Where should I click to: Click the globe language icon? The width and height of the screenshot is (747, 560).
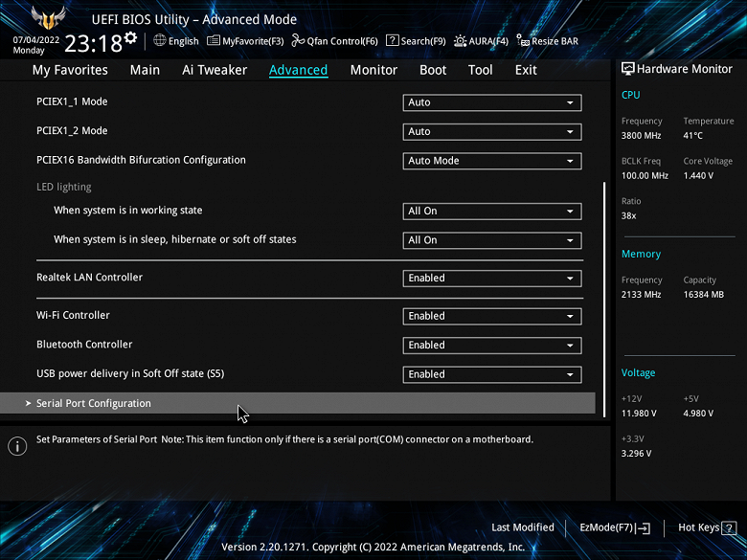pyautogui.click(x=160, y=40)
